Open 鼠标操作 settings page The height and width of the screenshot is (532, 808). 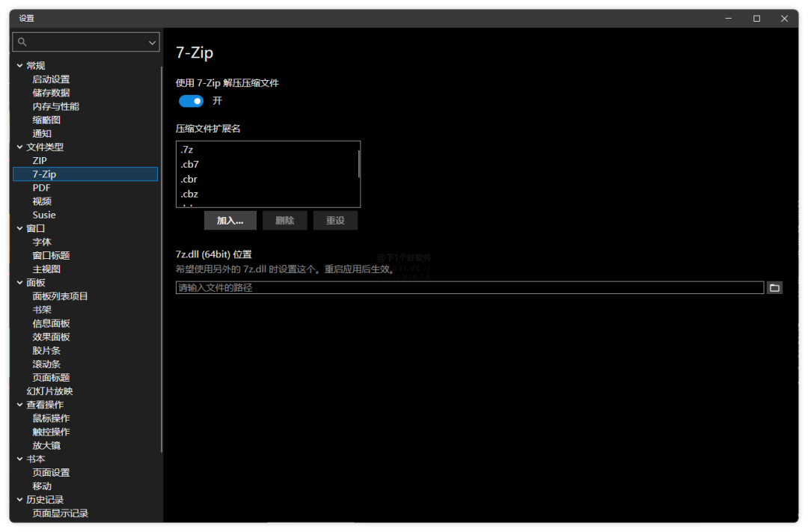[51, 418]
